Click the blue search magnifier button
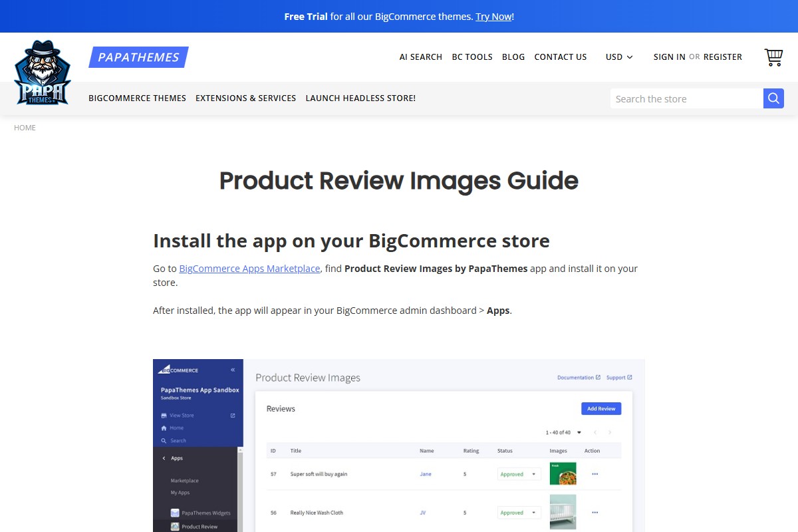Screen dimensions: 798x532 click(773, 98)
